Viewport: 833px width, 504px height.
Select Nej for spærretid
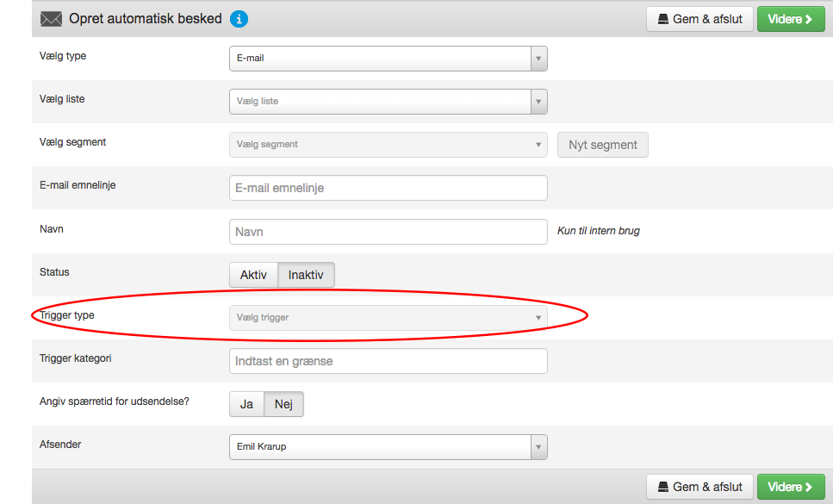point(283,404)
